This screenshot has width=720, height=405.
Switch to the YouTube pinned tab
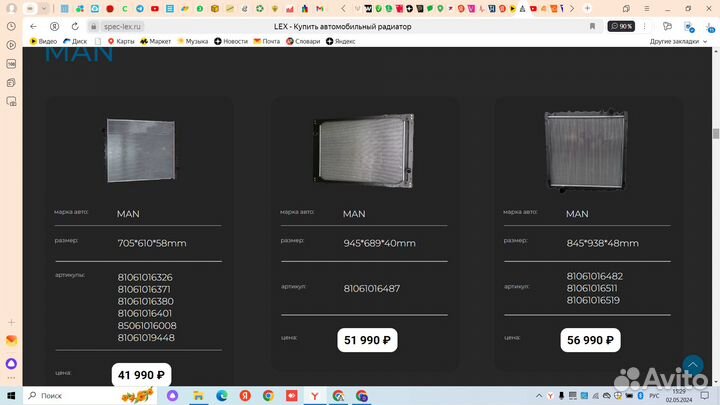(155, 8)
